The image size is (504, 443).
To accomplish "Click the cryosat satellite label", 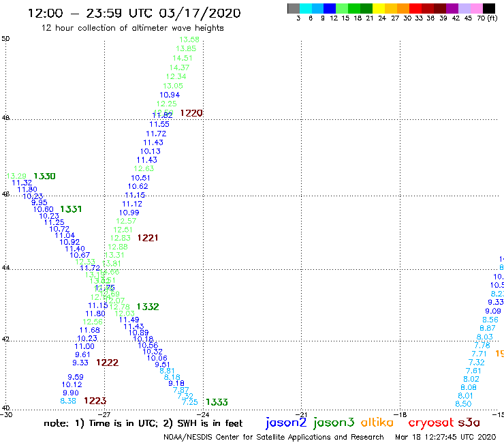I will [x=431, y=423].
